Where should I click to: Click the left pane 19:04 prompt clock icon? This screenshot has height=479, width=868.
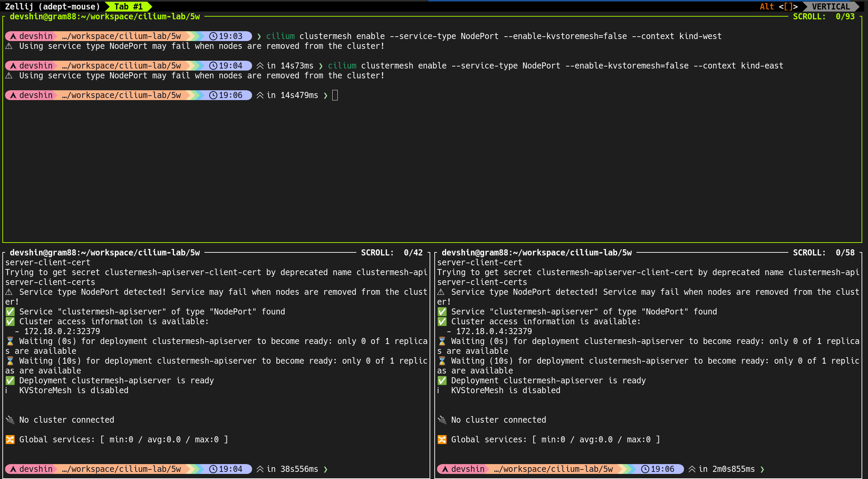[213, 469]
